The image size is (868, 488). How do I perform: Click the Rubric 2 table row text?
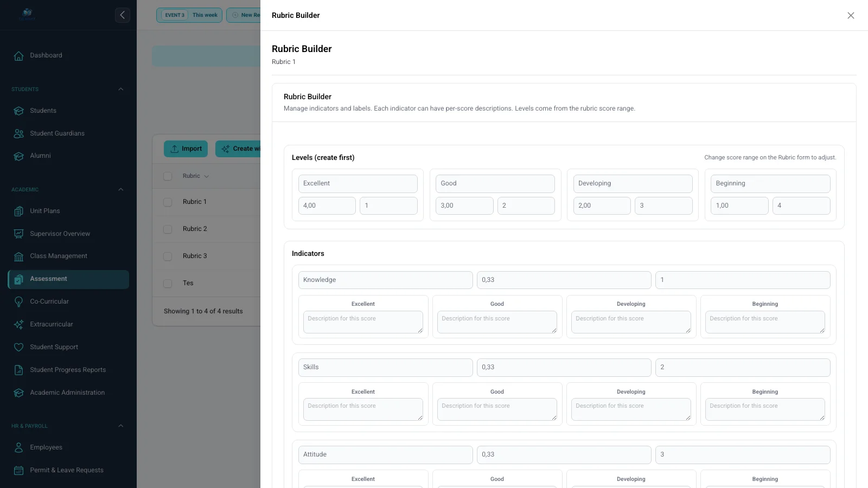pos(195,229)
